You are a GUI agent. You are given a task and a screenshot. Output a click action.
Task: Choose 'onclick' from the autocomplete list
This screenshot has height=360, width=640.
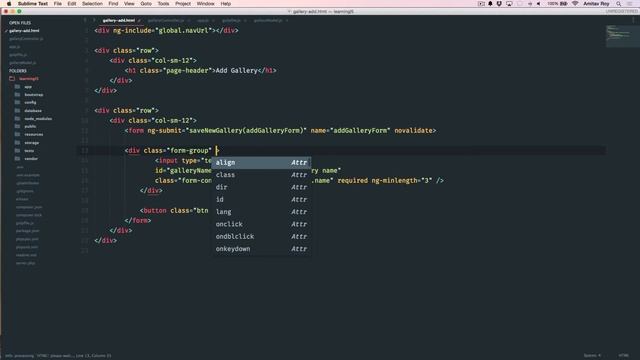point(261,224)
